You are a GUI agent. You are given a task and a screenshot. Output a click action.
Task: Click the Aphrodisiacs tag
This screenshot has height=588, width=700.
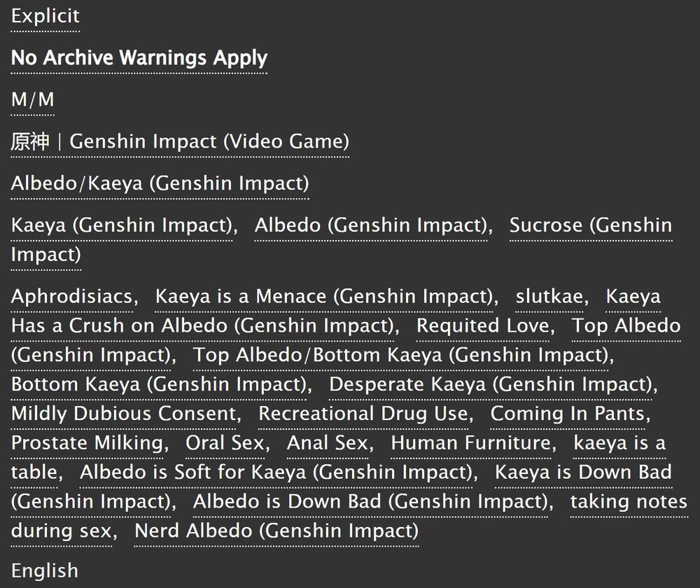pyautogui.click(x=71, y=297)
